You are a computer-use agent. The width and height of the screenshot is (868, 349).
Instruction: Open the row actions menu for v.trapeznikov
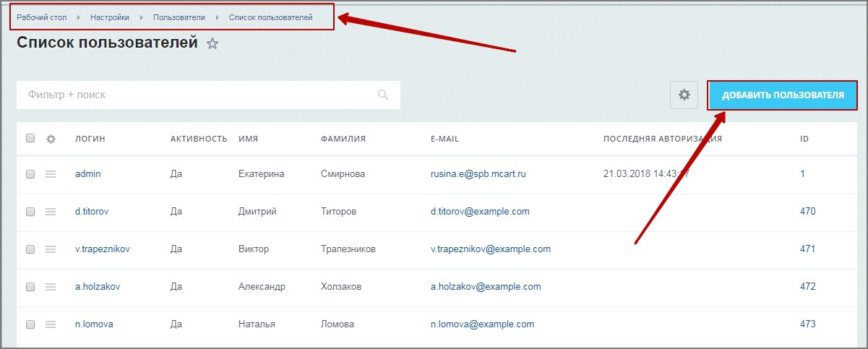[x=51, y=249]
